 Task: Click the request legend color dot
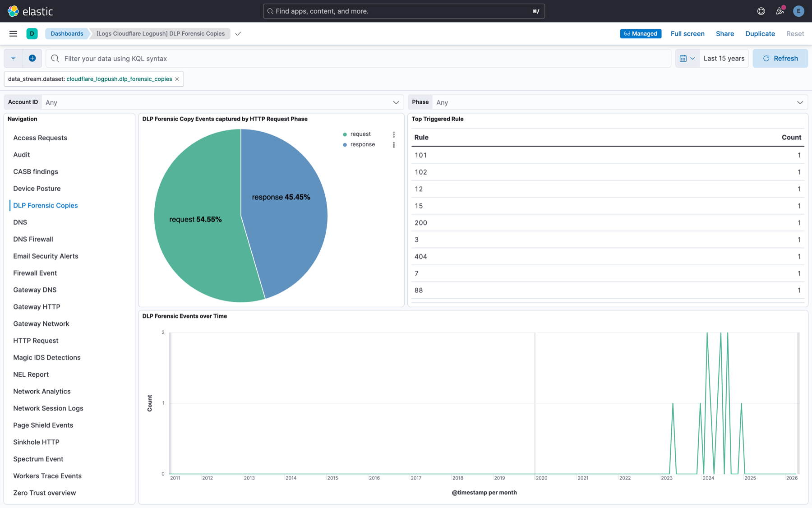coord(345,134)
